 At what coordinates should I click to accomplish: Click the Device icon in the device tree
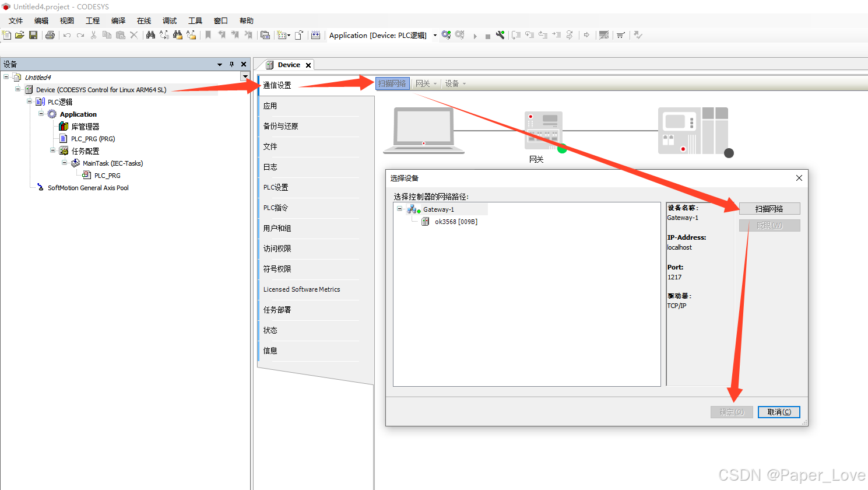click(29, 90)
